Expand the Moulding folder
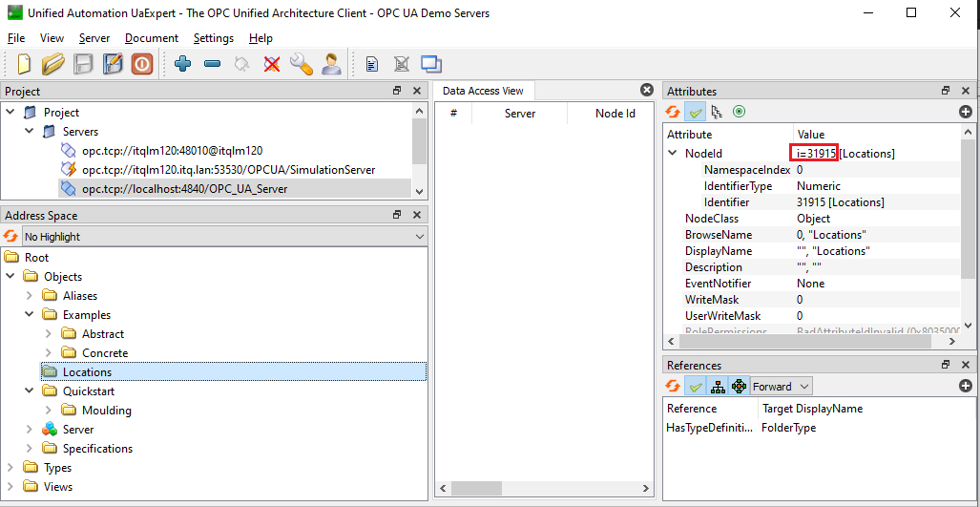Image resolution: width=980 pixels, height=507 pixels. click(x=48, y=411)
